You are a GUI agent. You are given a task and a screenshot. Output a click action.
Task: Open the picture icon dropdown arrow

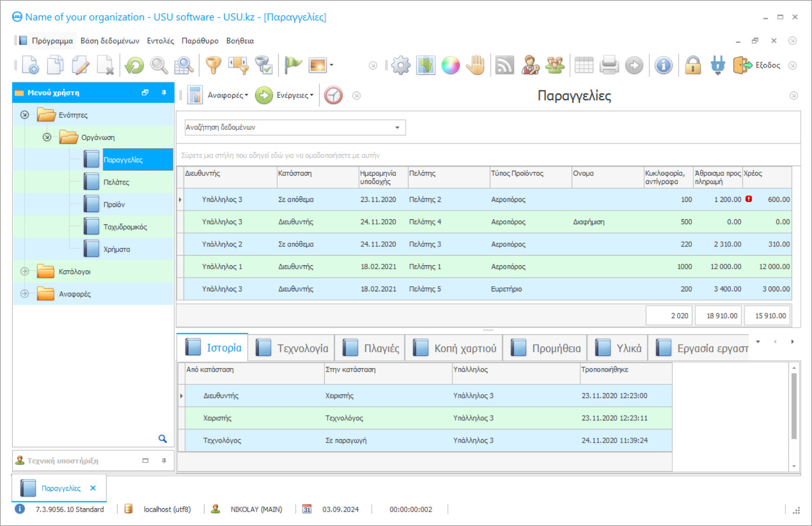331,65
